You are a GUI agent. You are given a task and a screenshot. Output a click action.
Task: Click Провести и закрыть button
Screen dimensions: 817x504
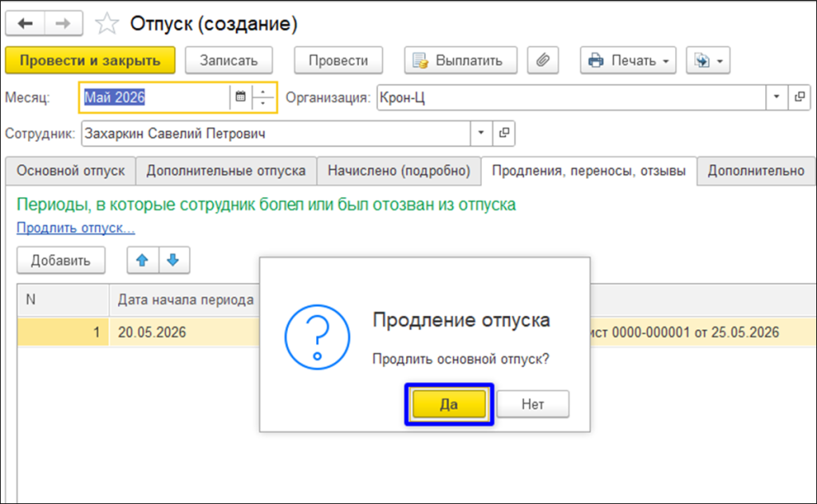click(90, 61)
